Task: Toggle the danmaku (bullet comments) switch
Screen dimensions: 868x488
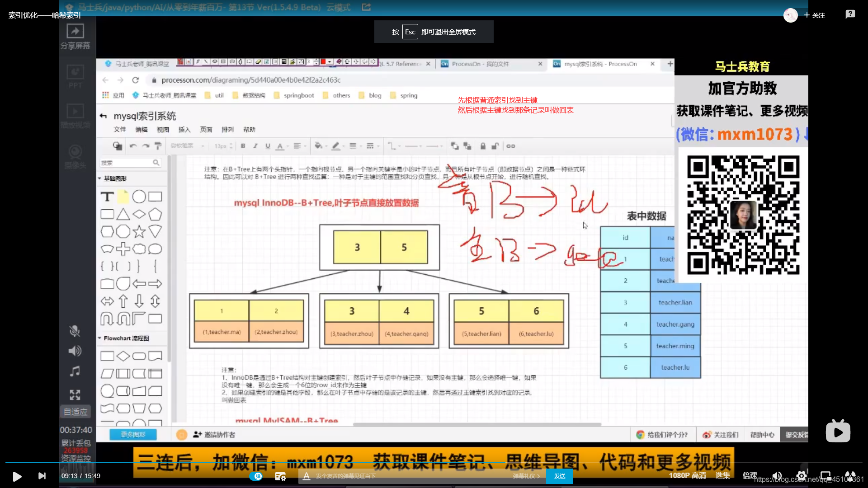Action: (256, 476)
